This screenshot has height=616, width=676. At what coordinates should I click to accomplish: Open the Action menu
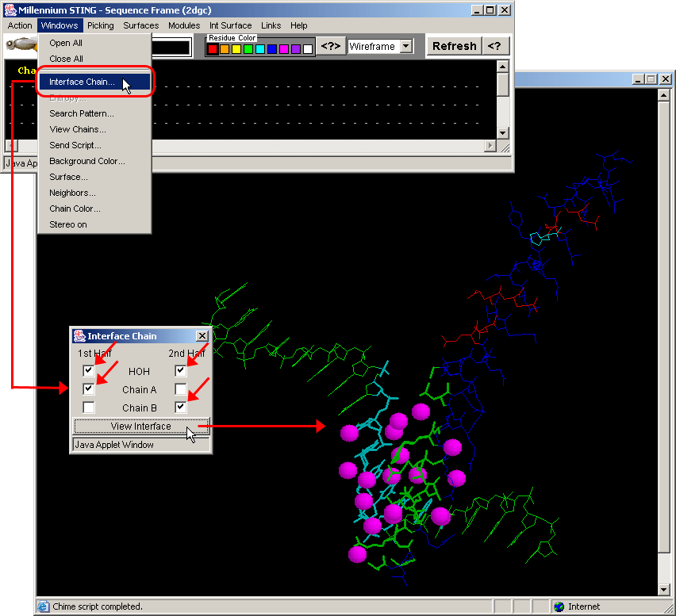pos(20,25)
